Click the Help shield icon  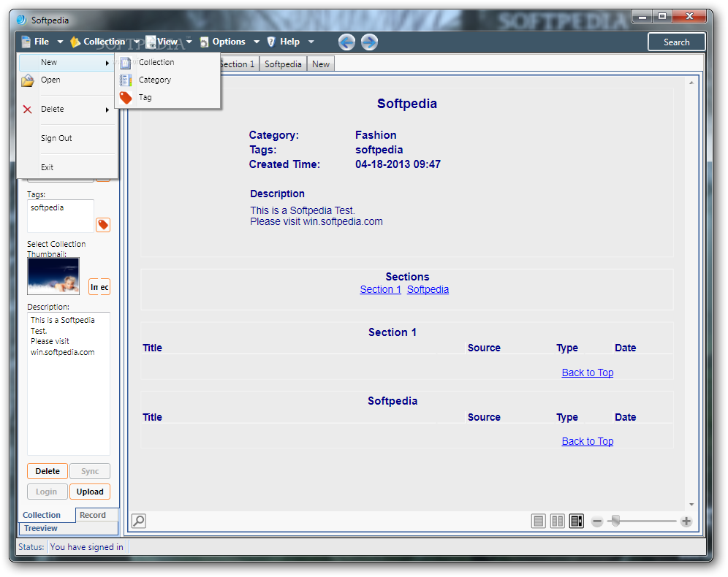(x=271, y=42)
